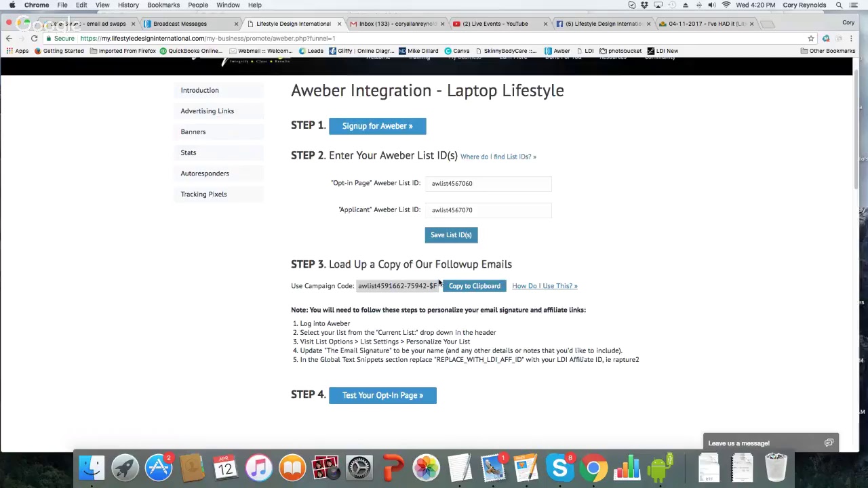Open the Android robot app in dock
868x488 pixels.
[660, 468]
